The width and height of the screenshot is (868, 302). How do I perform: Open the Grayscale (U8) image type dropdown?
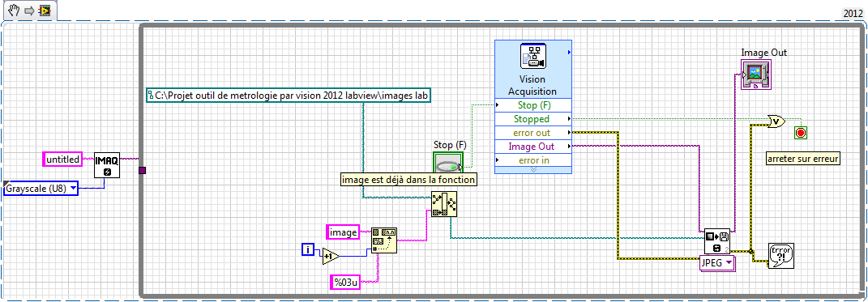[41, 189]
